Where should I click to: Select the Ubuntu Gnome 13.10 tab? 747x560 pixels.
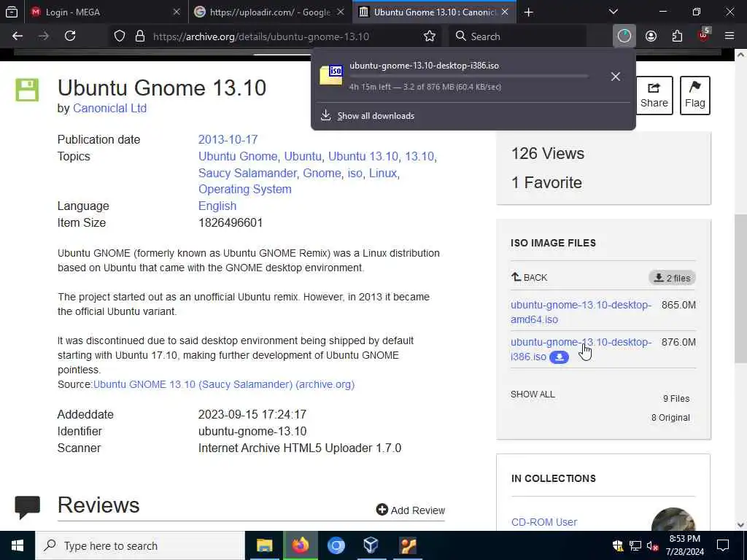[x=433, y=12]
